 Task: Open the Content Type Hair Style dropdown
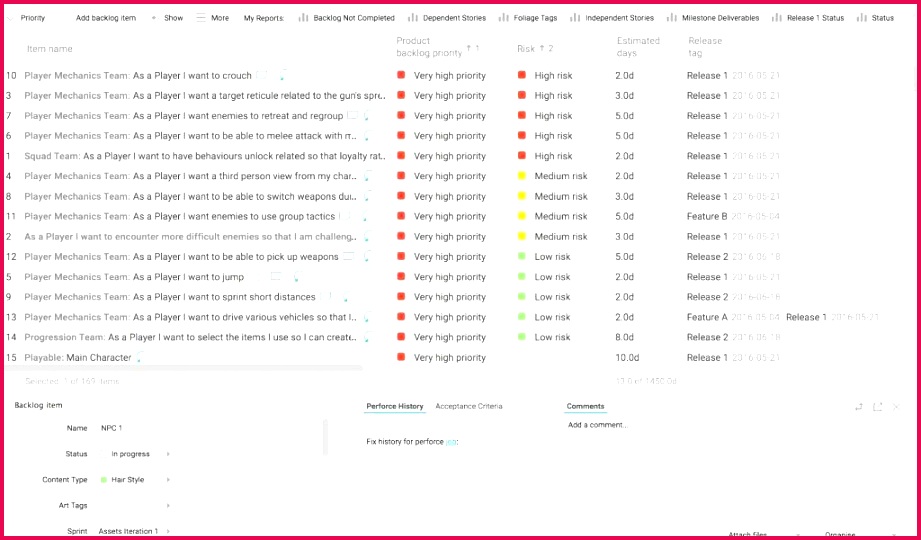pyautogui.click(x=167, y=480)
